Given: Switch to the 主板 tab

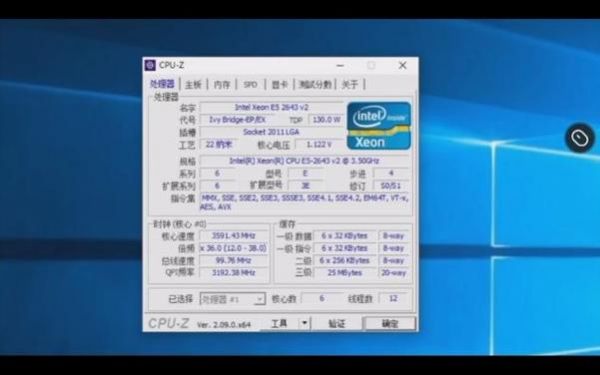Looking at the screenshot, I should [x=193, y=85].
